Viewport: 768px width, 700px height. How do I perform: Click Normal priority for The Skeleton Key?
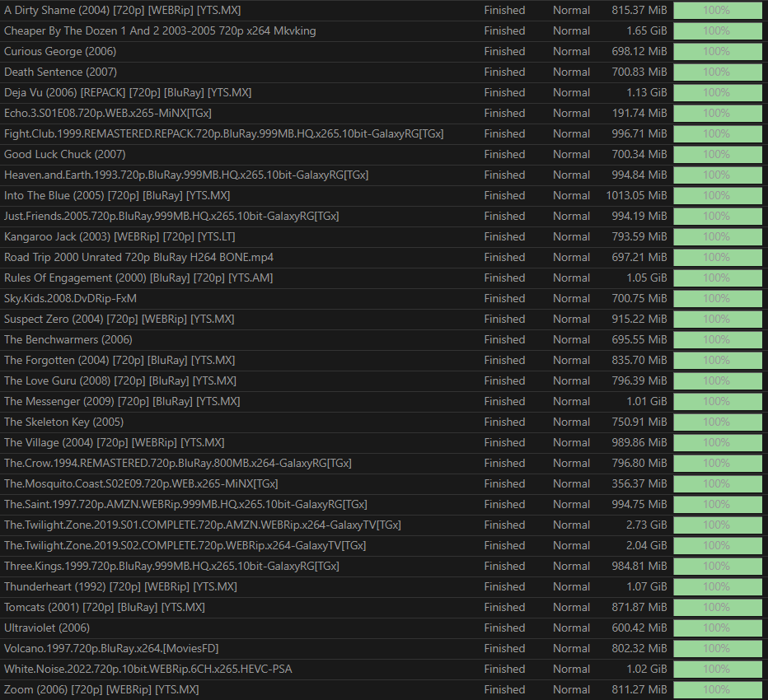click(571, 422)
